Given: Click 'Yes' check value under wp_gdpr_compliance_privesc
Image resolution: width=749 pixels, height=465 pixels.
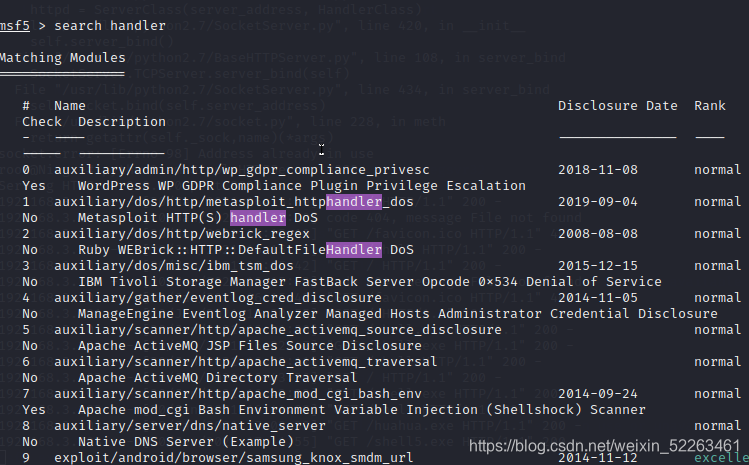Looking at the screenshot, I should [34, 186].
